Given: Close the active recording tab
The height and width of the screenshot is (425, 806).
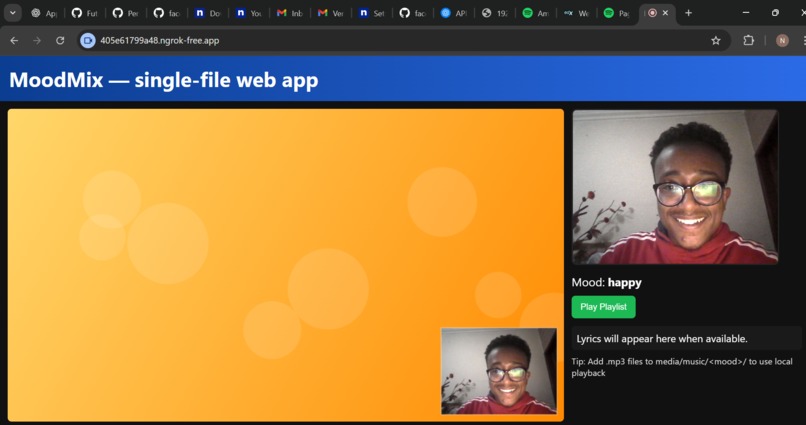Looking at the screenshot, I should click(666, 13).
